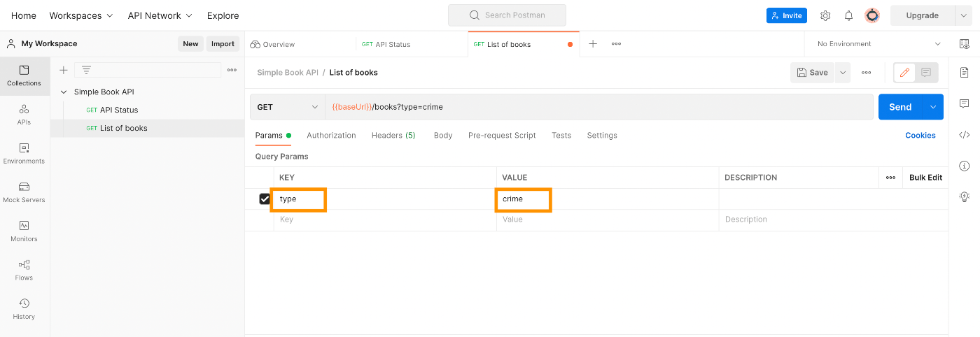The image size is (980, 337).
Task: Select the Authorization tab
Action: point(331,136)
